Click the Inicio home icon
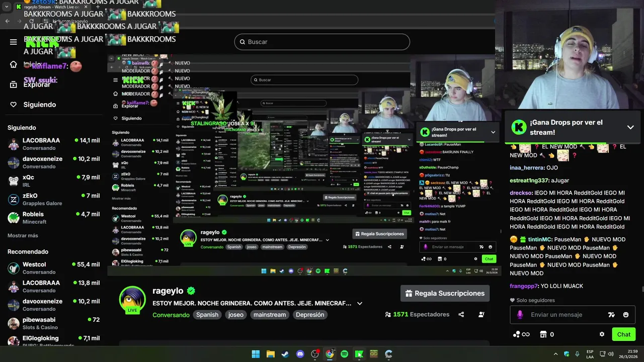Viewport: 644px width, 362px height. (x=14, y=64)
